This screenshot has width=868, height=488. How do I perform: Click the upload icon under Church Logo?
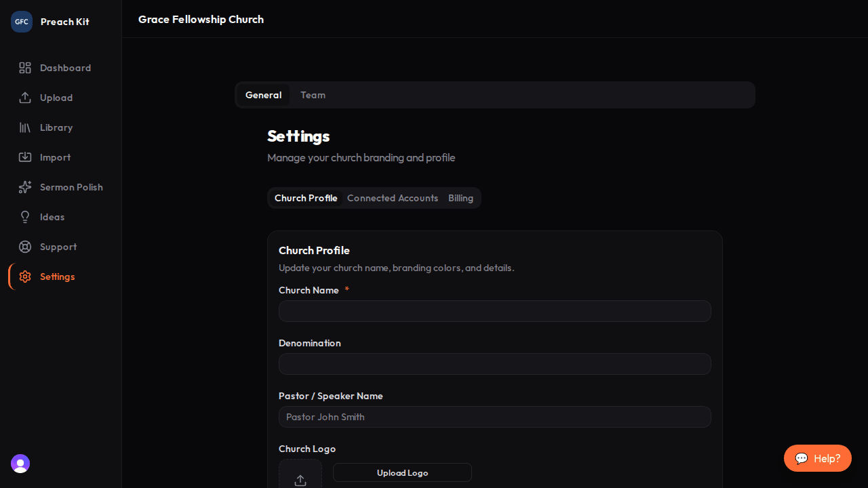click(300, 480)
